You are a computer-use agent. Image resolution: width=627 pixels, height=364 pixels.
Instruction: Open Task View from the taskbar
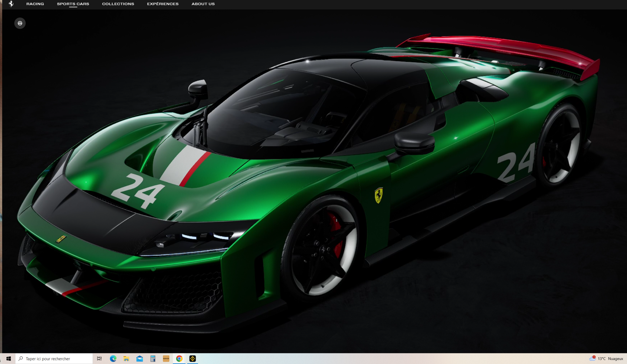coord(99,358)
